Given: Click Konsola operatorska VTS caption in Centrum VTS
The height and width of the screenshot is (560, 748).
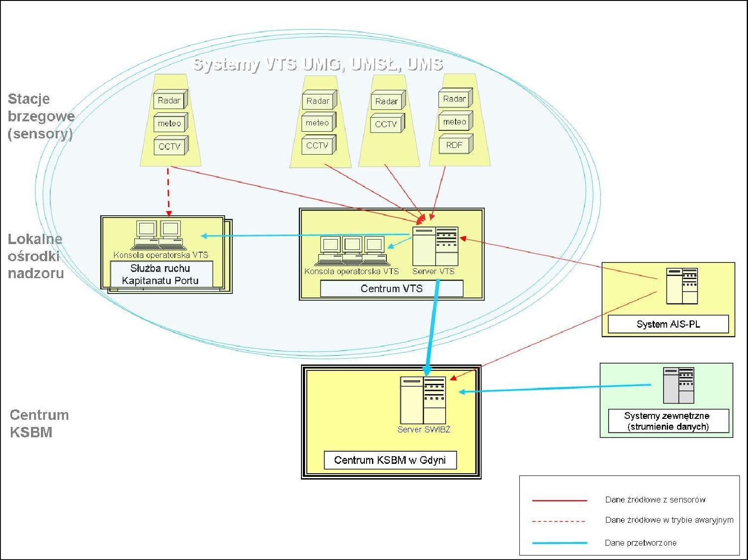Looking at the screenshot, I should tap(351, 271).
